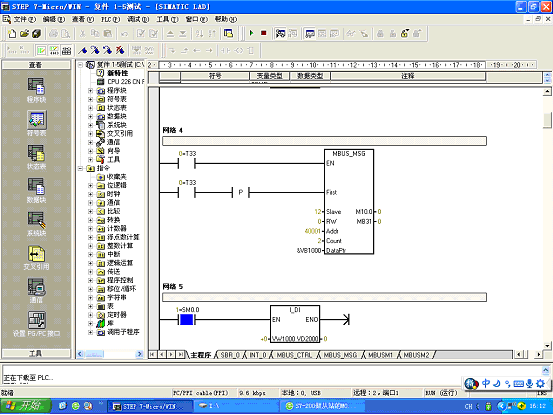
Task: Click the Toggle bookmark flag icon
Action: coord(83,50)
